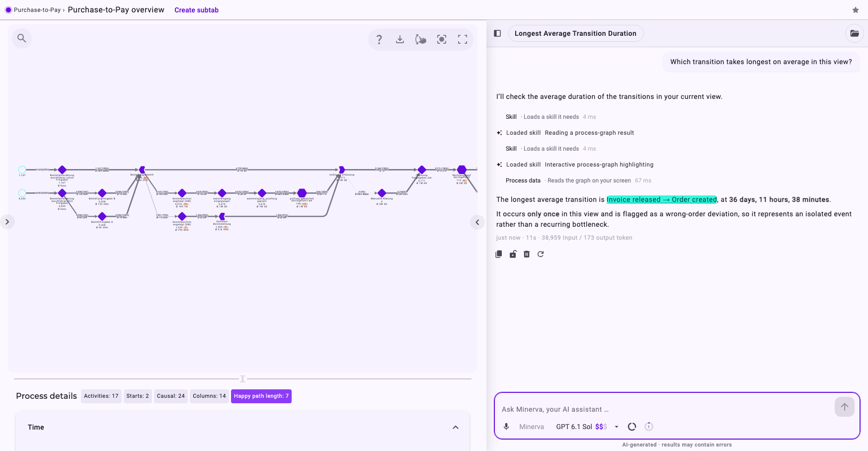Click the Purchase-to-Pay purple dot icon
Image resolution: width=868 pixels, height=451 pixels.
[8, 10]
